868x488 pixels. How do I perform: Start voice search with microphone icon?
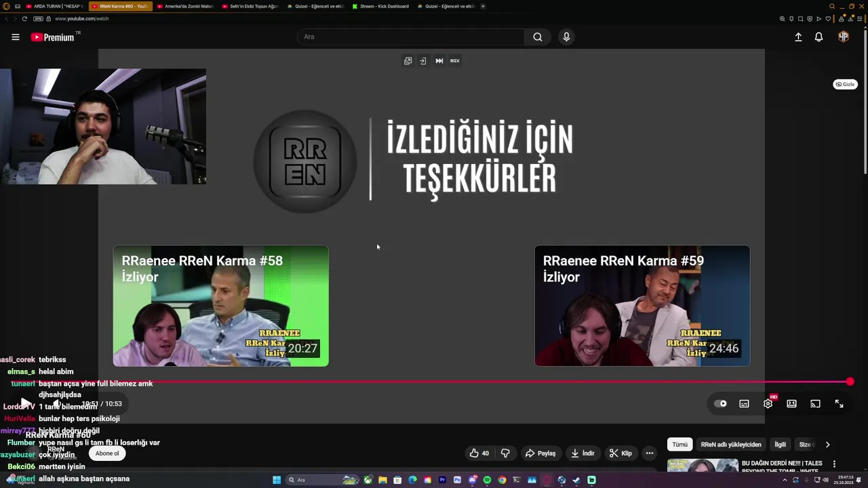click(566, 37)
